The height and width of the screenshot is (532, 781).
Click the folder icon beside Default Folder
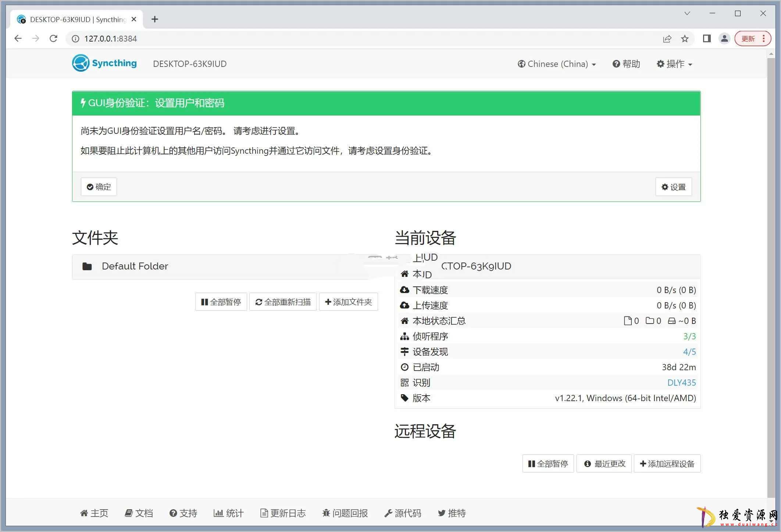coord(87,267)
